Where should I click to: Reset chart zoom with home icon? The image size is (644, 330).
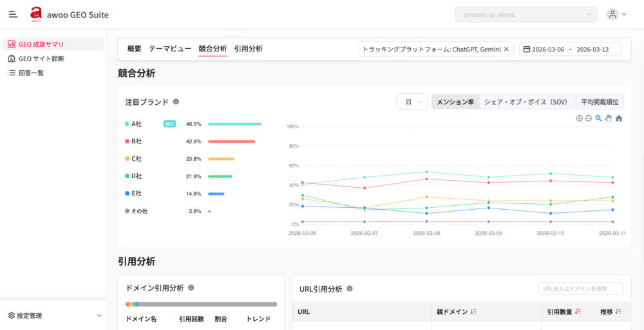[x=619, y=118]
